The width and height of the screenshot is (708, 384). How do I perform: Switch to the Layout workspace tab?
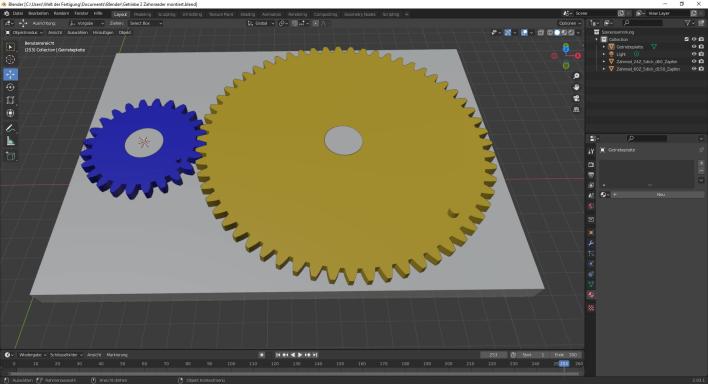click(x=121, y=14)
